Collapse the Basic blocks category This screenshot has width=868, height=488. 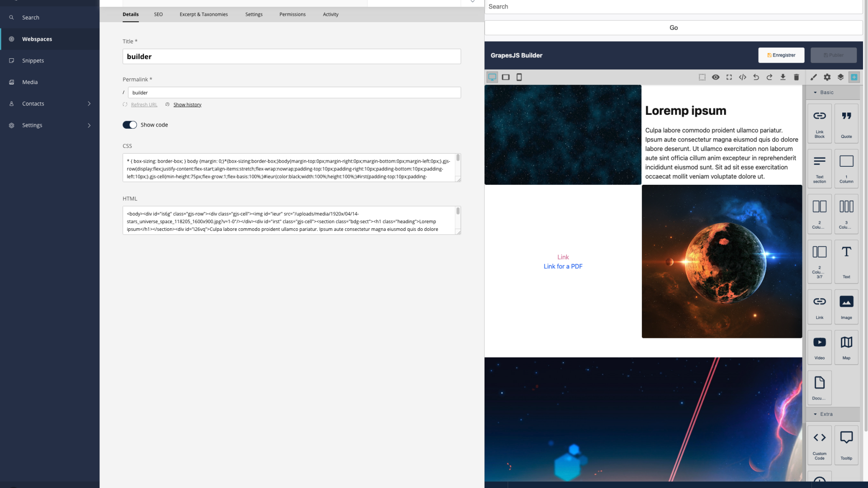[833, 93]
